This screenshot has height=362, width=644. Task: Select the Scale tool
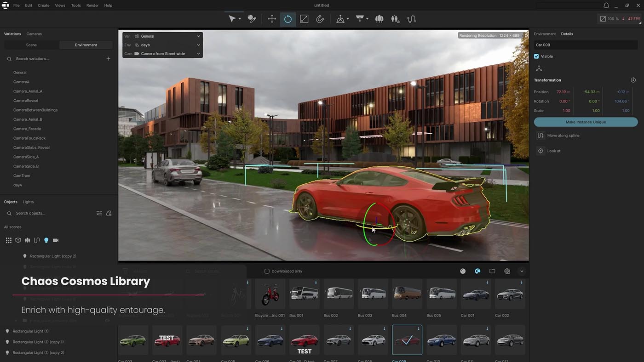tap(304, 19)
